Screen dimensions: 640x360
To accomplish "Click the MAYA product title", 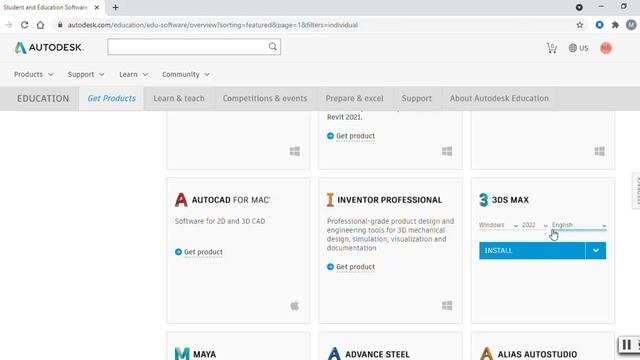I will (x=204, y=354).
